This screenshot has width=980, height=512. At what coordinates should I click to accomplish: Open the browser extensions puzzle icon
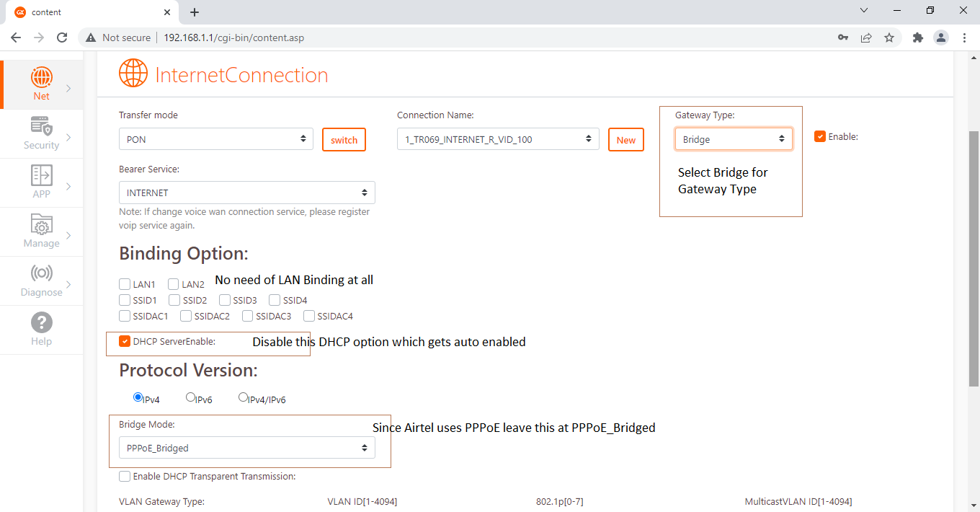coord(917,37)
